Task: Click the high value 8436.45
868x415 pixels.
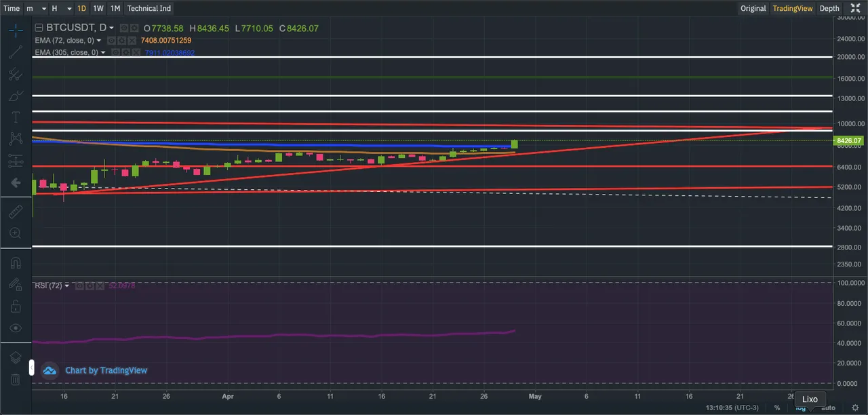Action: 213,28
